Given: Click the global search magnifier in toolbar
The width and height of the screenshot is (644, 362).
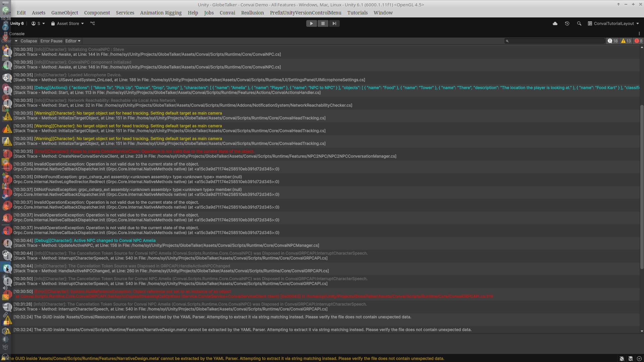Looking at the screenshot, I should click(579, 23).
